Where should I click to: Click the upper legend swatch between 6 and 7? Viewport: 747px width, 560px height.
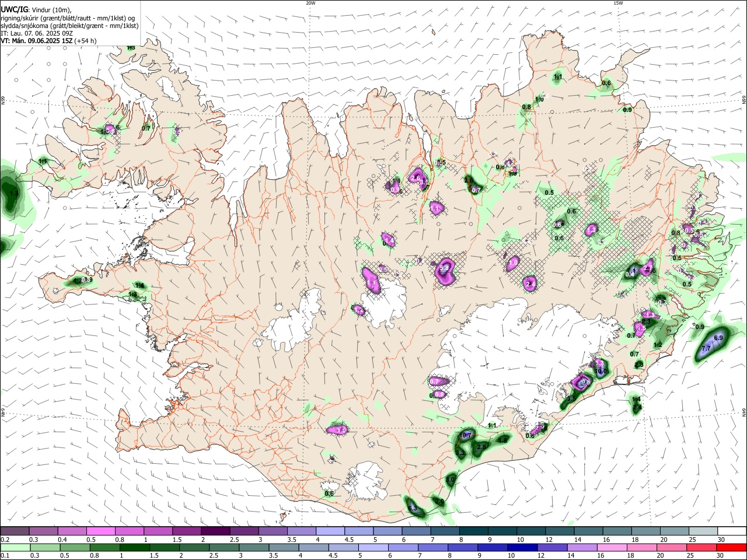point(416,531)
